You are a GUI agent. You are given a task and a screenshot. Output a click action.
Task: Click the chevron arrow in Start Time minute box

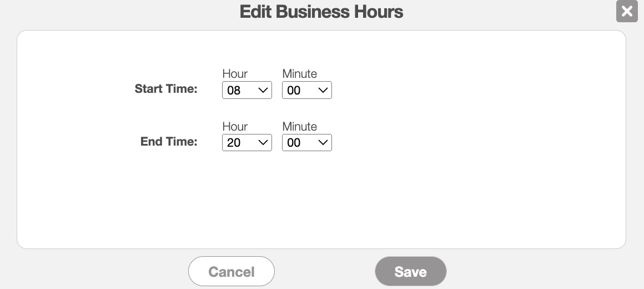pyautogui.click(x=323, y=90)
